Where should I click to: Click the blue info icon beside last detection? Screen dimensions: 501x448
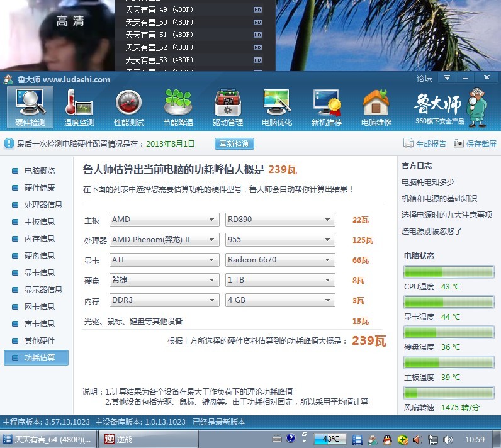[x=9, y=143]
